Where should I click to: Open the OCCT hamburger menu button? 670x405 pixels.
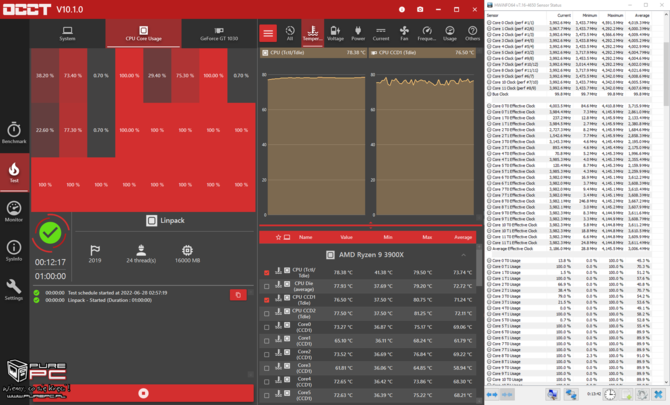[268, 33]
